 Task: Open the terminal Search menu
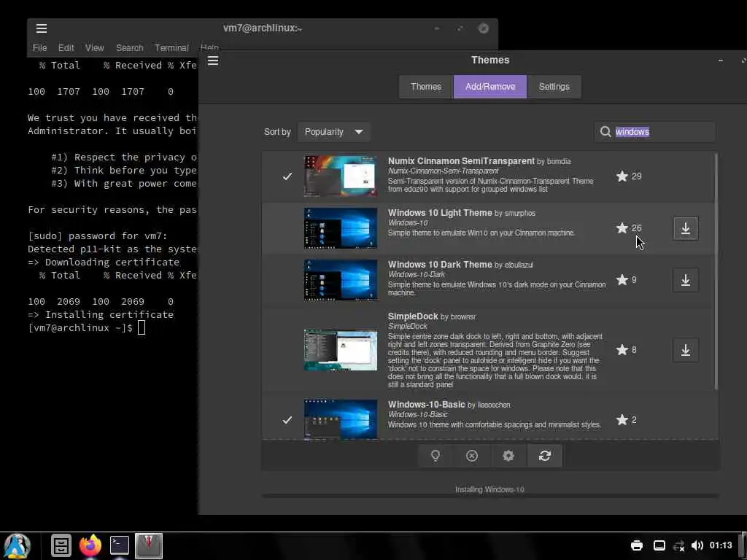coord(130,48)
